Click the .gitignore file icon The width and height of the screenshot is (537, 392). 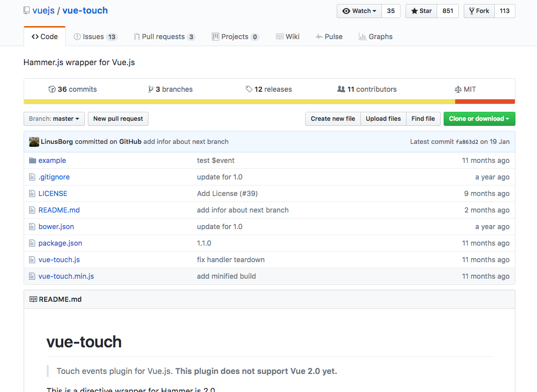(x=32, y=177)
